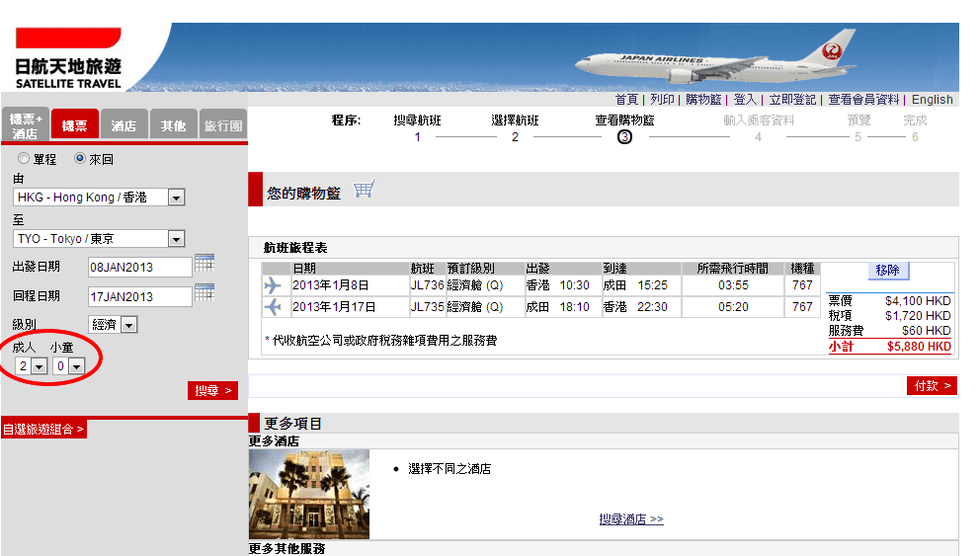Click the 搜尋 search button
This screenshot has width=980, height=556.
pyautogui.click(x=212, y=391)
